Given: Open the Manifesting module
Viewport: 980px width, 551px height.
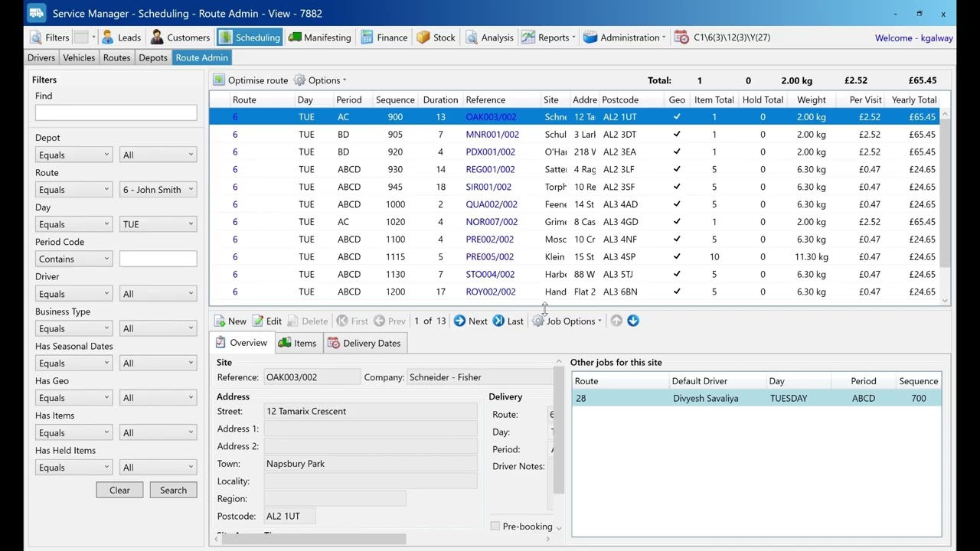Looking at the screenshot, I should [320, 37].
